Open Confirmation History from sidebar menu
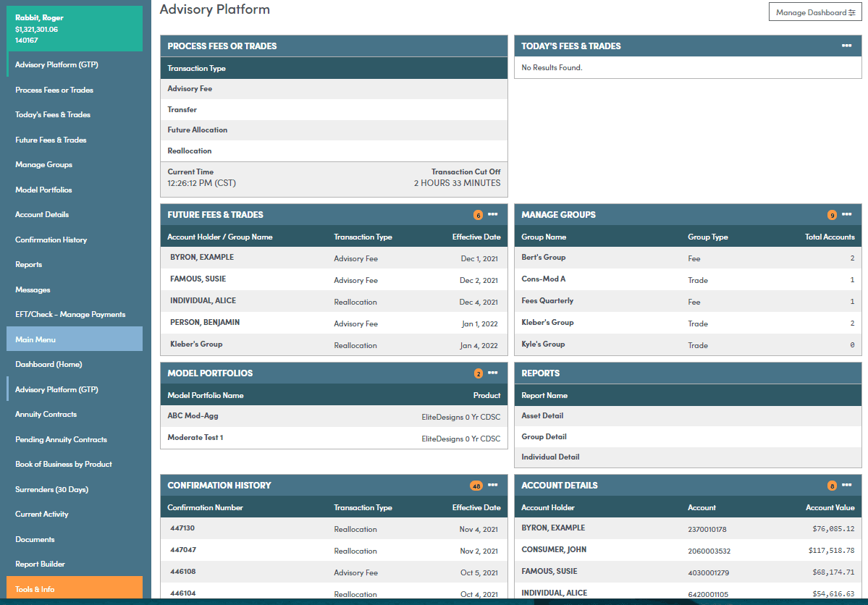 (x=51, y=240)
